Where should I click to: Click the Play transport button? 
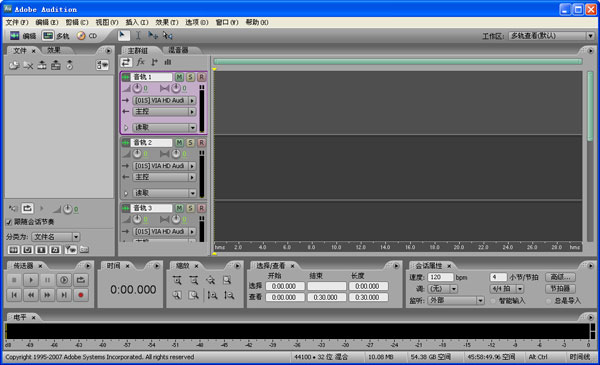31,280
